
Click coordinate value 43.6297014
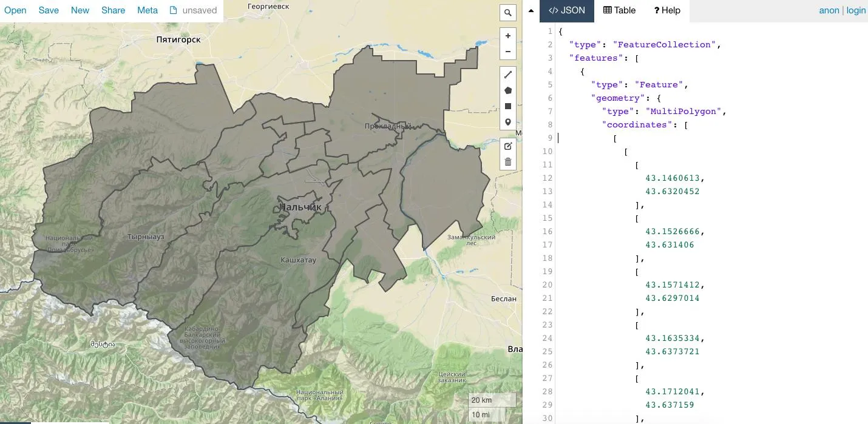pyautogui.click(x=673, y=298)
